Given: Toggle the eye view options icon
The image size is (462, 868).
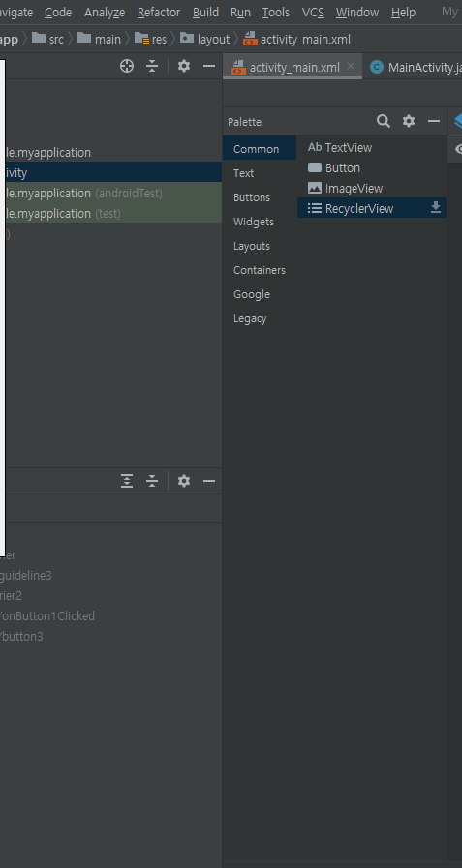Looking at the screenshot, I should click(x=459, y=149).
